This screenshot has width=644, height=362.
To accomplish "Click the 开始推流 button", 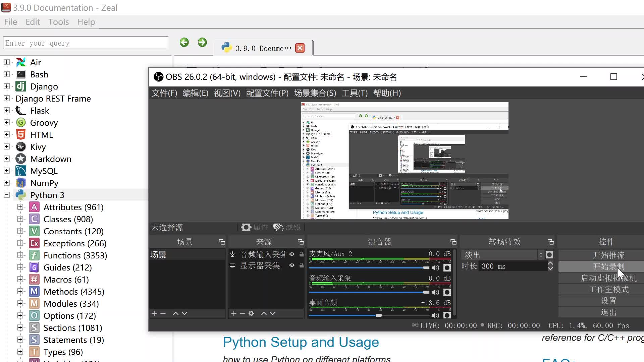I will coord(608,255).
